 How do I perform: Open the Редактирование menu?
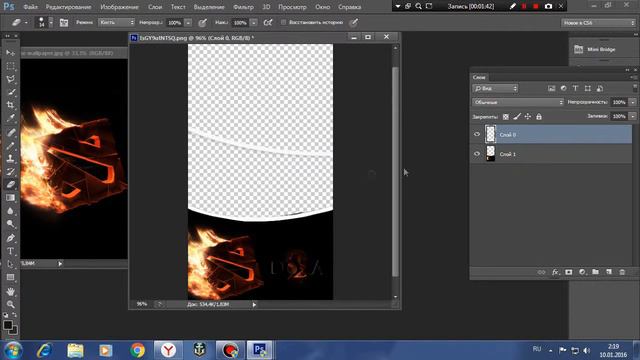click(69, 7)
